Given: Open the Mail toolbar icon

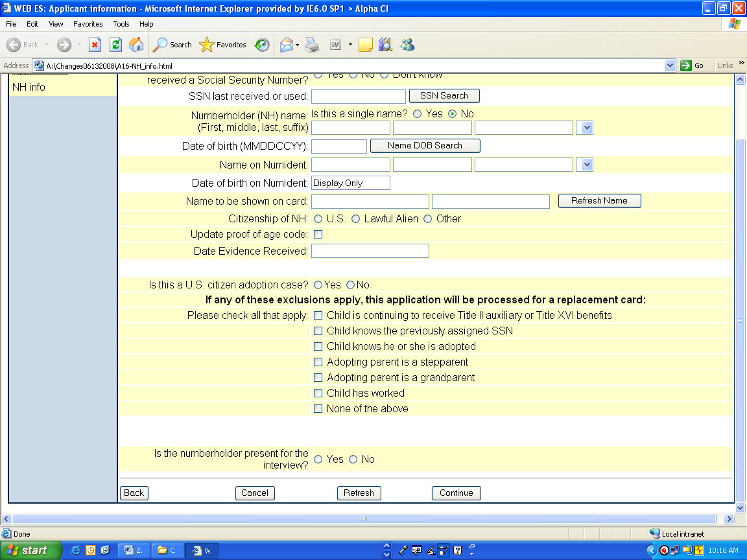Looking at the screenshot, I should [x=286, y=45].
